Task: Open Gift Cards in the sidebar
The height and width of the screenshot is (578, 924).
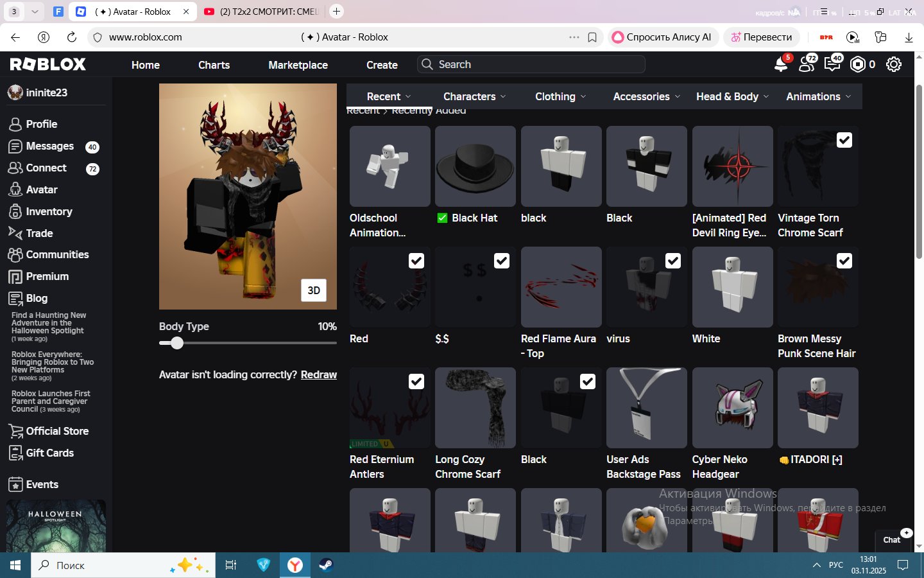Action: (x=49, y=453)
